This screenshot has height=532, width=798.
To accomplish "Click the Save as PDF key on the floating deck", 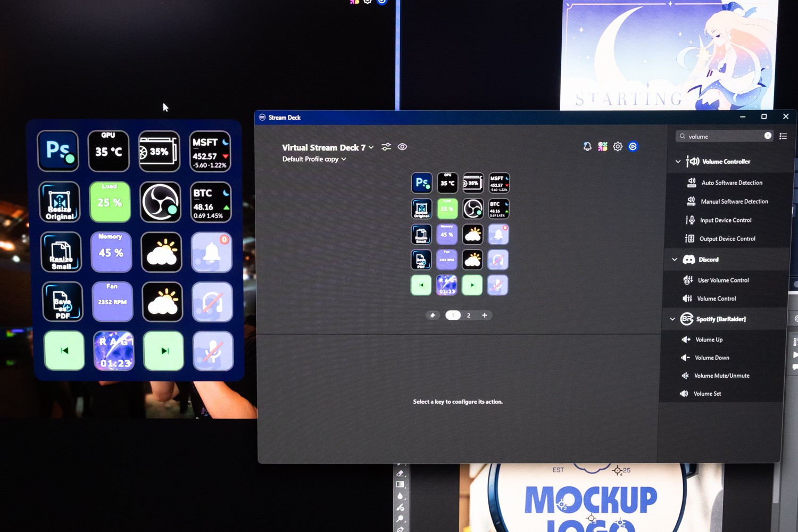I will pos(62,302).
